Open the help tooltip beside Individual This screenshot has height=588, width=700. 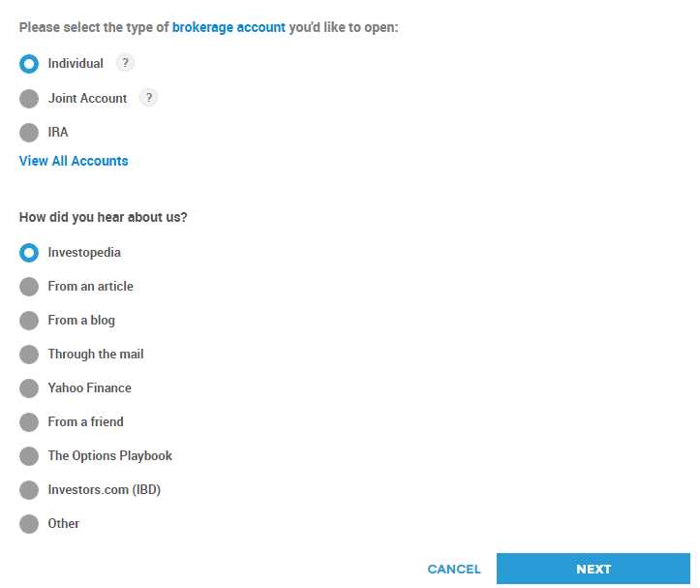[x=125, y=63]
